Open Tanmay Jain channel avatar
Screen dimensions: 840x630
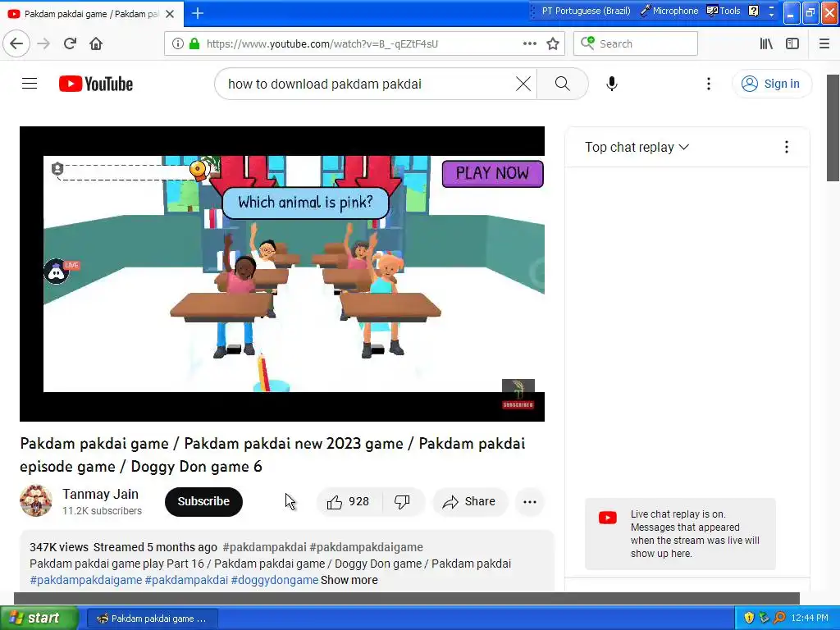click(x=36, y=501)
